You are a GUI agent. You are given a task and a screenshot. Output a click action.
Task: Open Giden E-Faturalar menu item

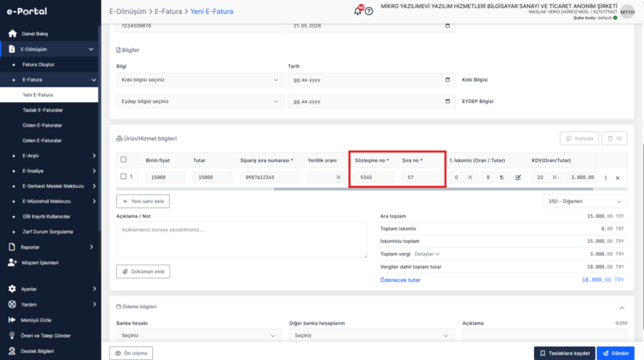tap(42, 125)
